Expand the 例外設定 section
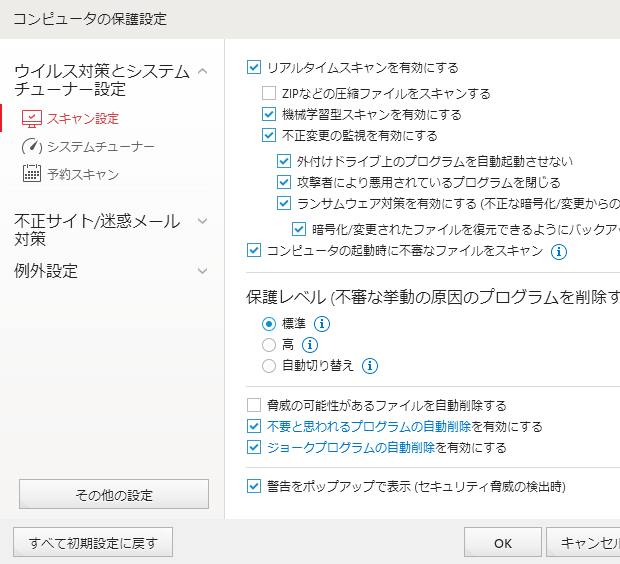 click(203, 271)
